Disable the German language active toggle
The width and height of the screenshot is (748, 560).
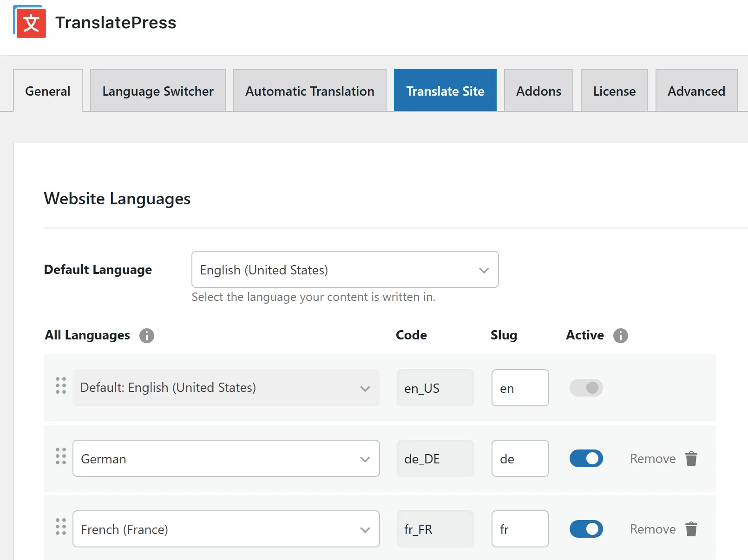tap(586, 458)
